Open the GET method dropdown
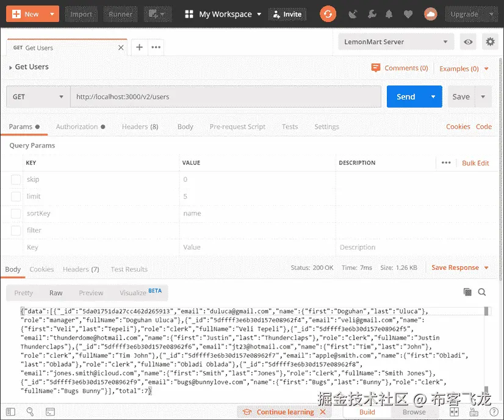The height and width of the screenshot is (420, 504). (x=38, y=97)
